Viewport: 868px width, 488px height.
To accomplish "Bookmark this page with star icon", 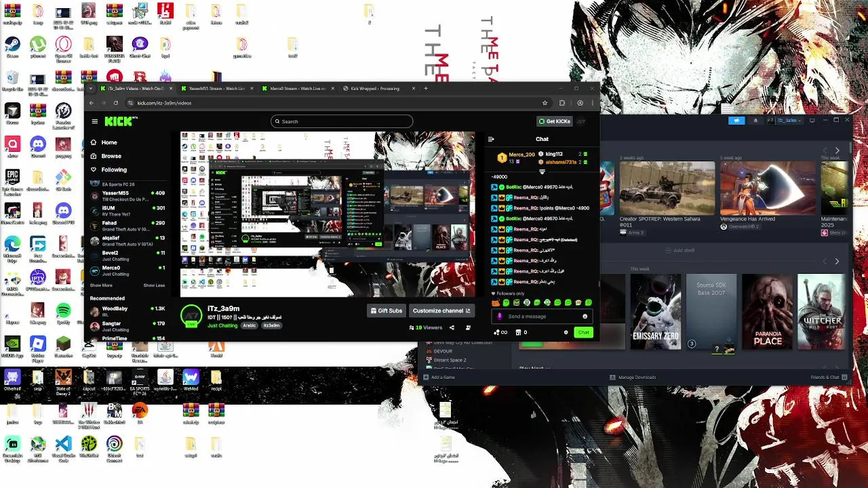I will coord(545,103).
